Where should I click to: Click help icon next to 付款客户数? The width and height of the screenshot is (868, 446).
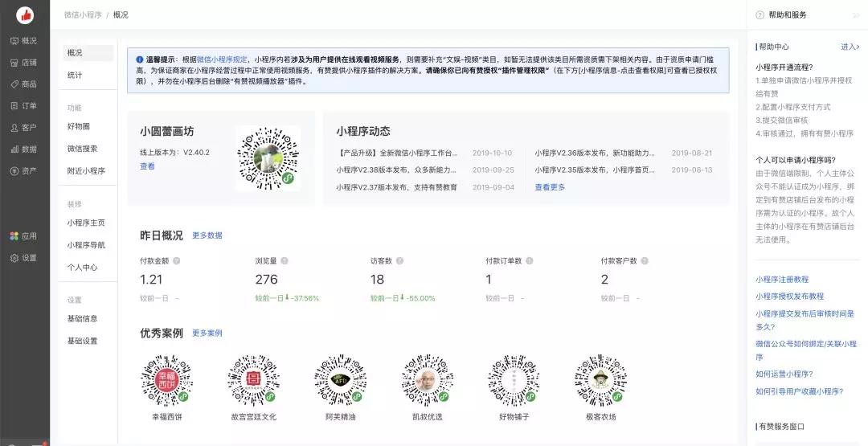click(645, 260)
